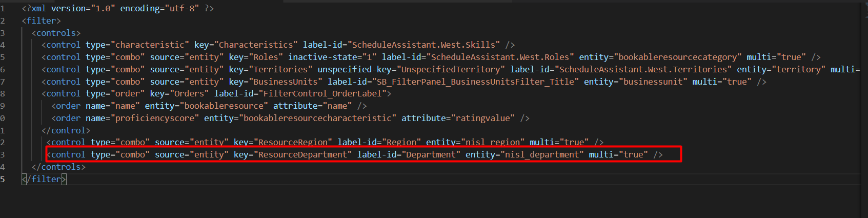Click the UnspecifiedTerritory key value

click(x=450, y=70)
